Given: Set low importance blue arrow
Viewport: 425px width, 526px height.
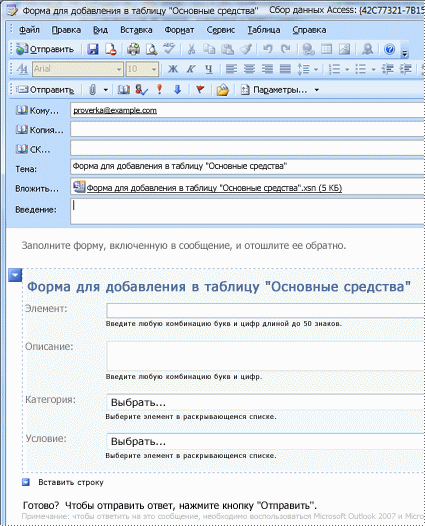Looking at the screenshot, I should click(x=177, y=90).
